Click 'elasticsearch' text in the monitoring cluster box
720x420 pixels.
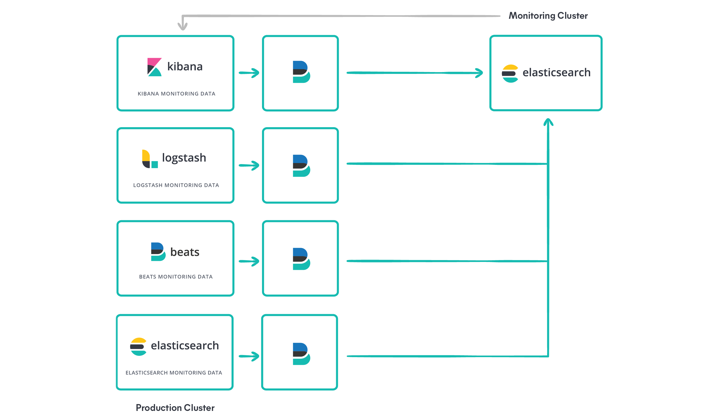557,73
